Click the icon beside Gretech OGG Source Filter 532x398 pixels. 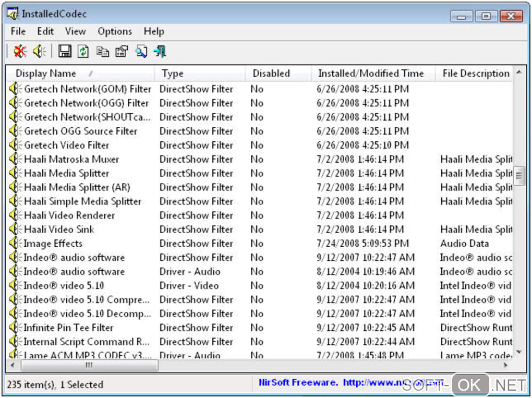point(15,131)
